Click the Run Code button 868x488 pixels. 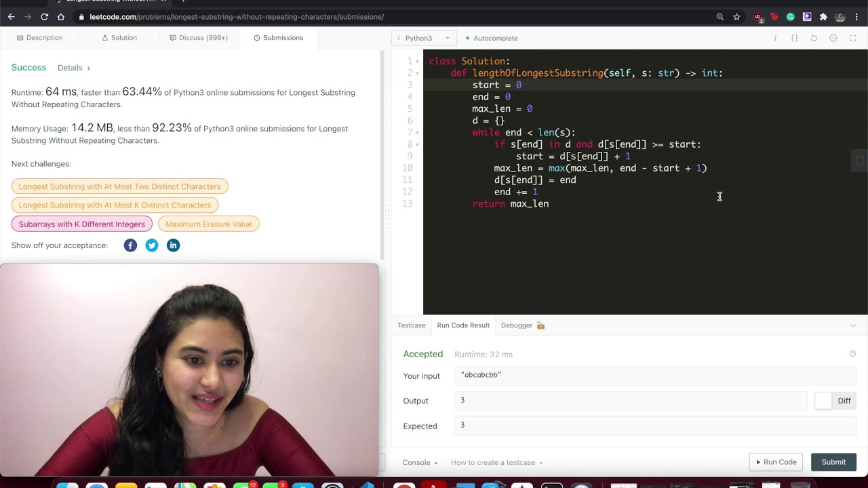776,462
